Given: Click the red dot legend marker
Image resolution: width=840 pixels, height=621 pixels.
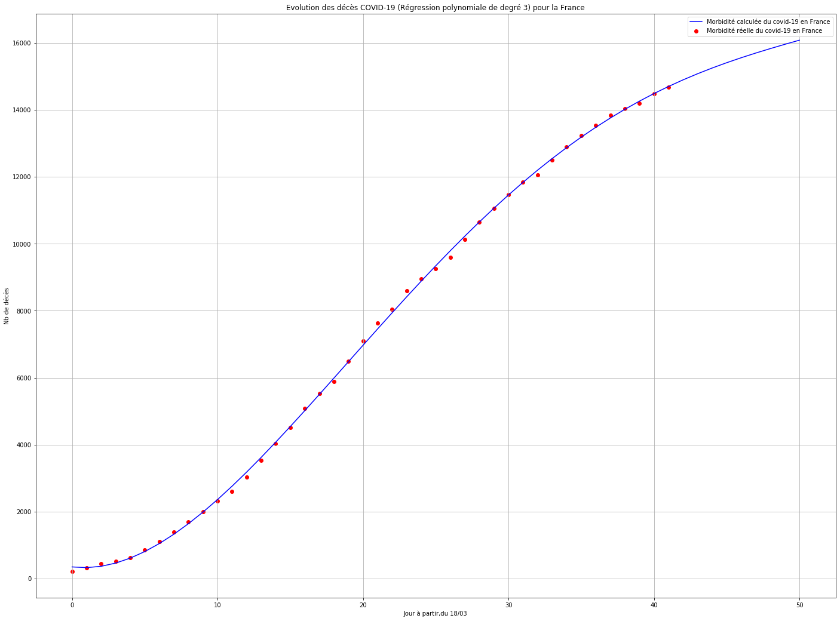Looking at the screenshot, I should point(697,31).
